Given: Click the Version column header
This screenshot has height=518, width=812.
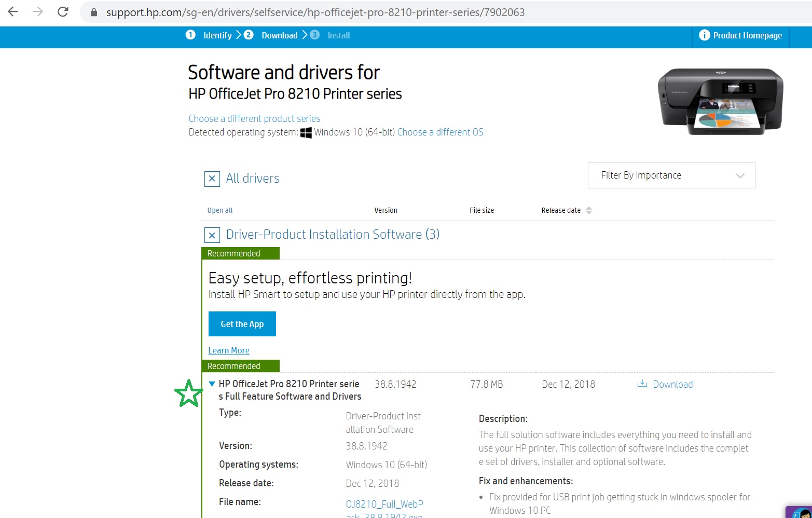Looking at the screenshot, I should [x=386, y=210].
